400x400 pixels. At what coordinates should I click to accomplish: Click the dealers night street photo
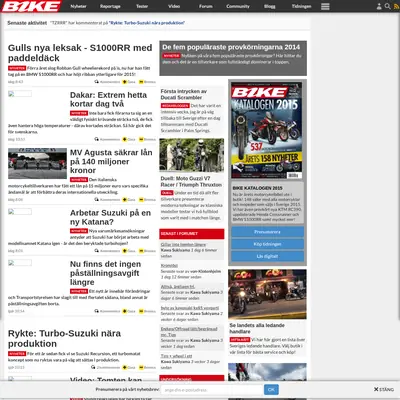point(267,294)
